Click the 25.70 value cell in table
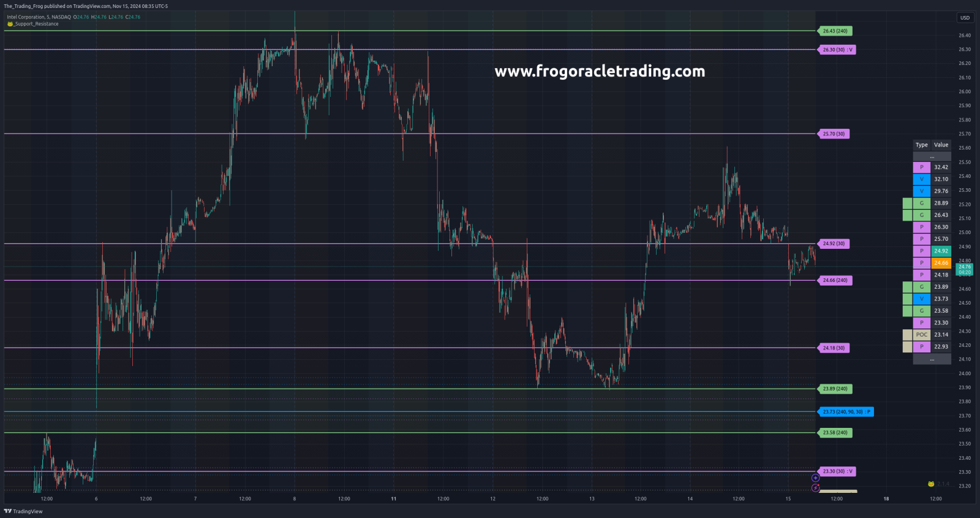The width and height of the screenshot is (980, 518). pos(941,239)
